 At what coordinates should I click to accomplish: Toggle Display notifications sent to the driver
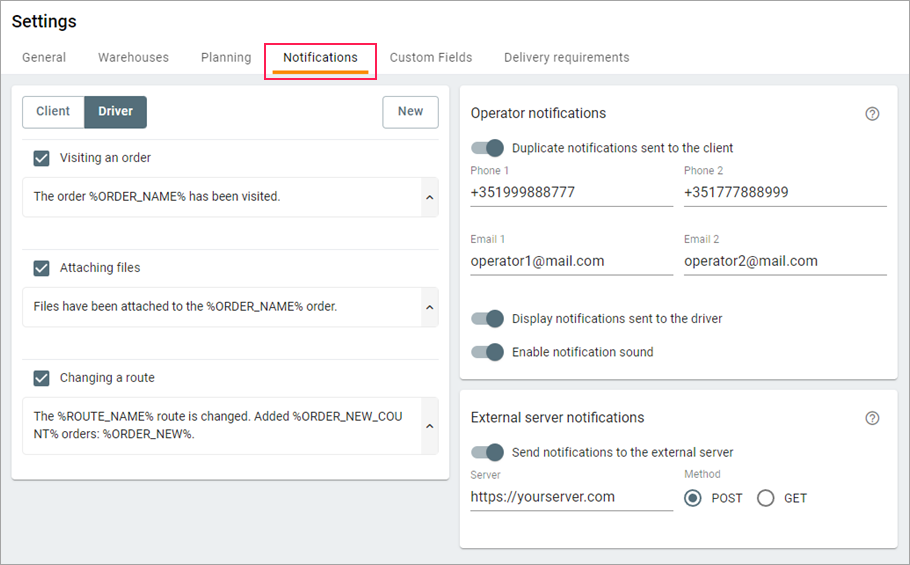(488, 319)
